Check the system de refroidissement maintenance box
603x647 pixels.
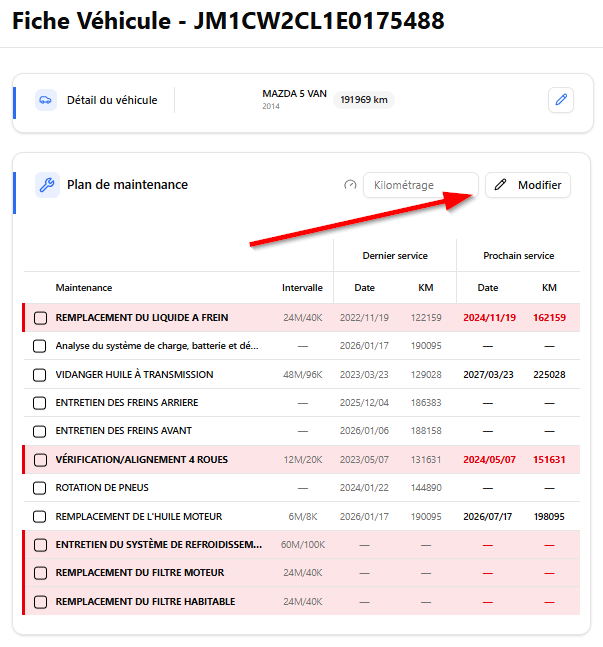[40, 545]
